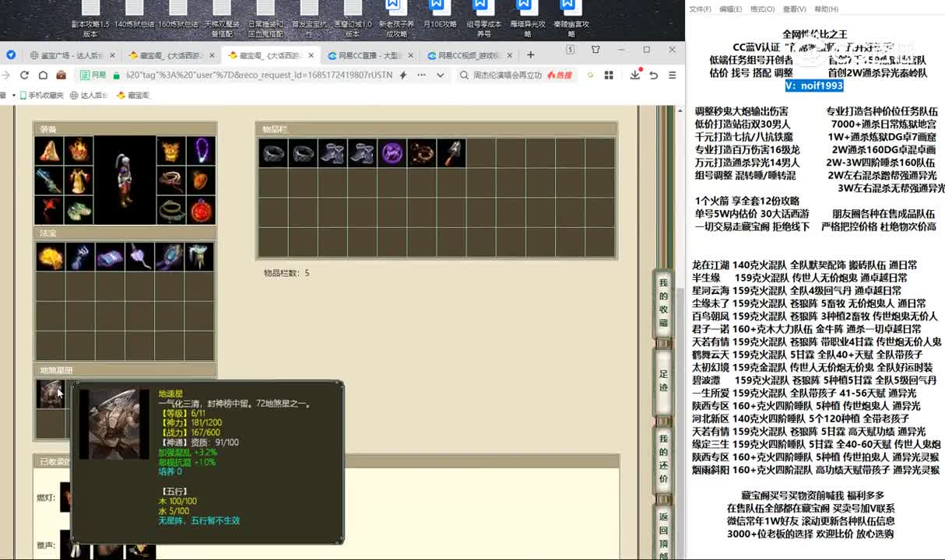Viewport: 945px width, 560px height.
Task: Open the browser downloads icon
Action: coord(635,75)
